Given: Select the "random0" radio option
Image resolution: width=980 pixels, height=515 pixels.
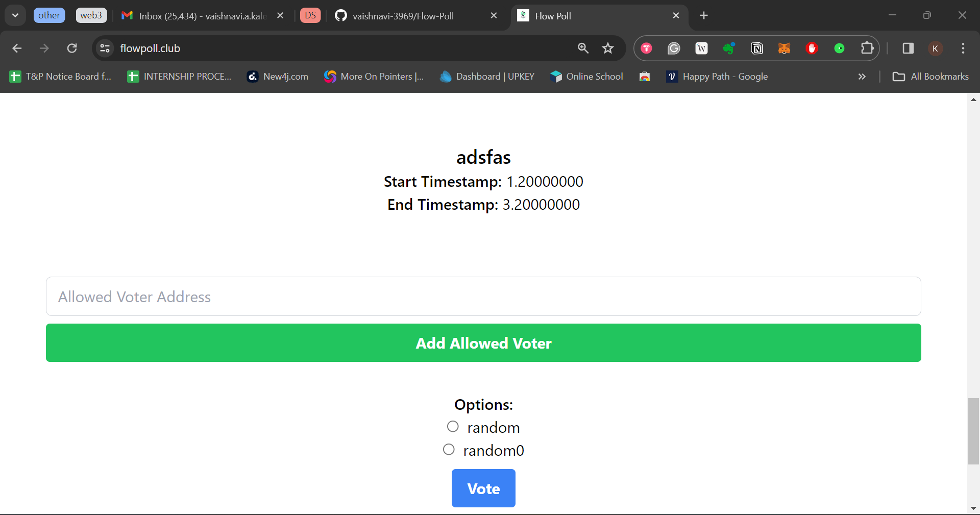Looking at the screenshot, I should point(449,449).
